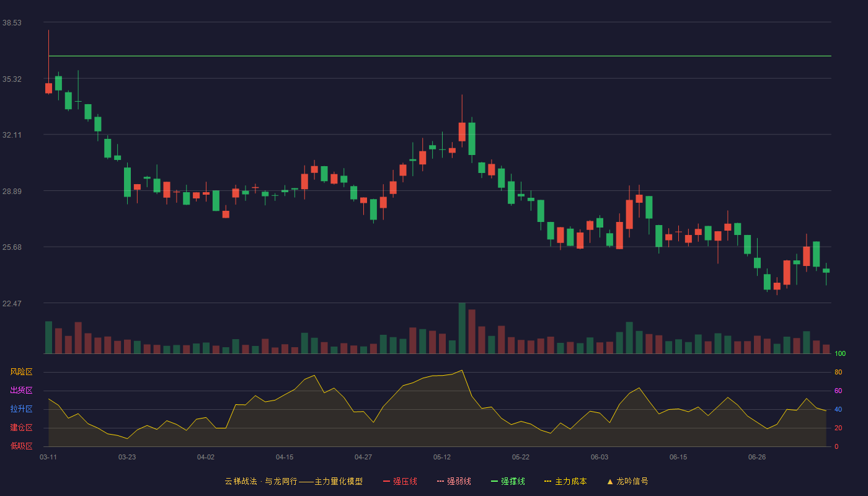The height and width of the screenshot is (496, 868).
Task: Toggle the 龙吟信号 triangle legend entry
Action: 627,481
